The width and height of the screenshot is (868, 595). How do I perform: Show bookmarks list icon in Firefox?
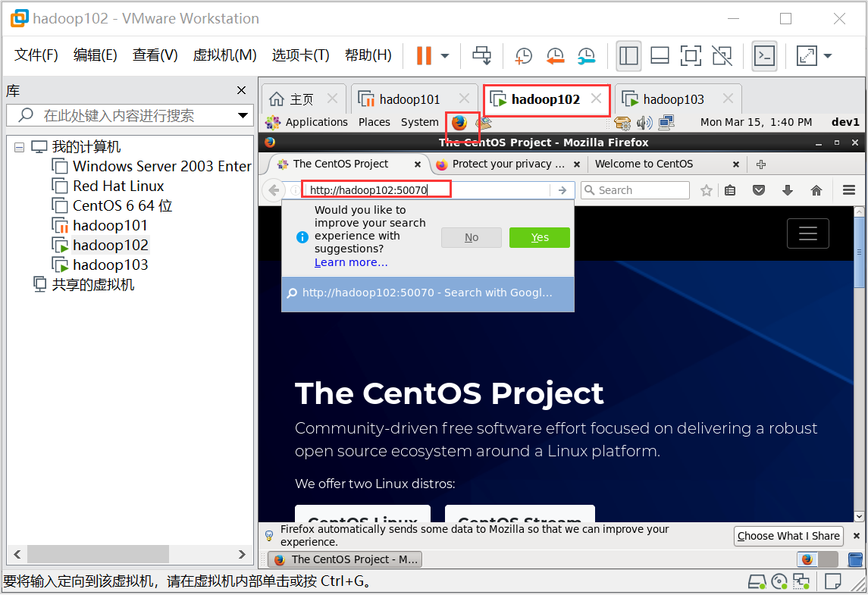tap(730, 190)
